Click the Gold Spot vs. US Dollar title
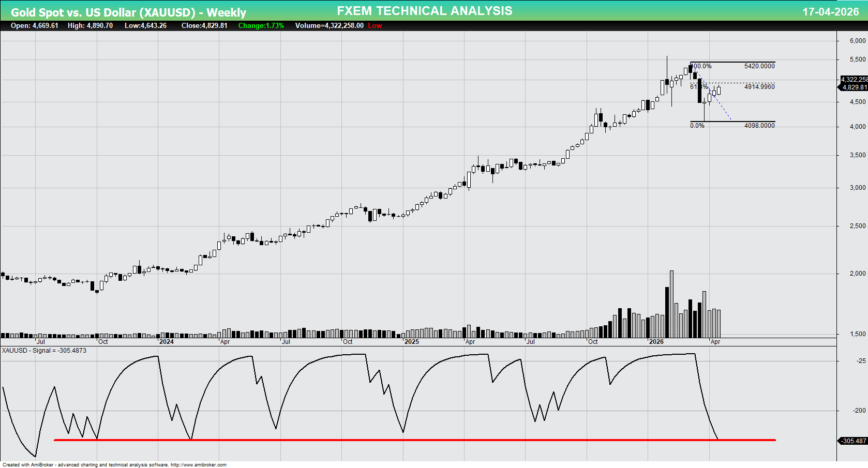Viewport: 868px width, 468px height. point(129,11)
